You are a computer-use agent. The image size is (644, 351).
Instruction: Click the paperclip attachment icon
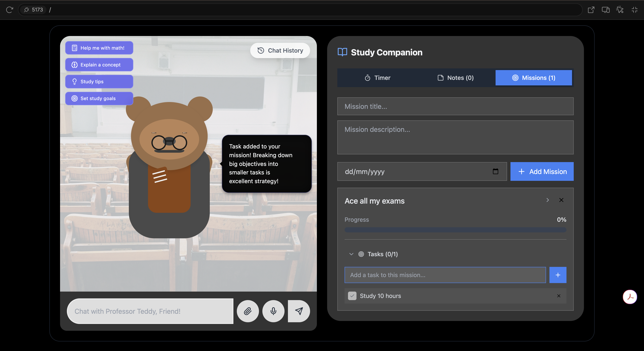tap(247, 311)
